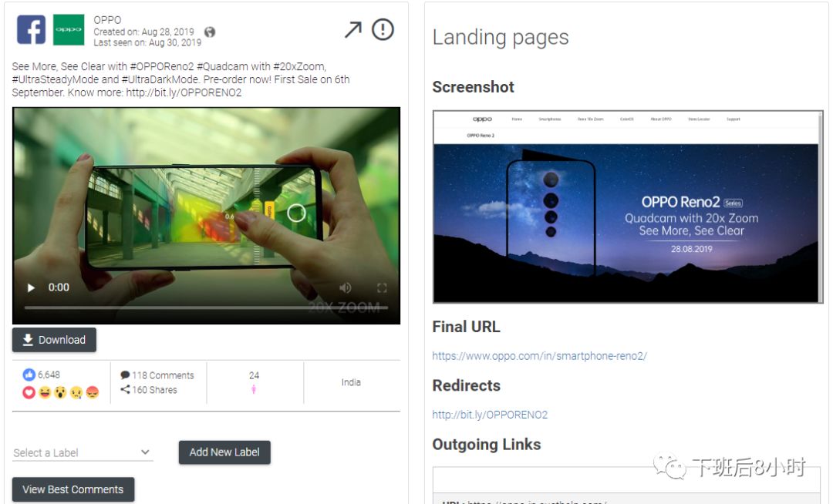This screenshot has width=833, height=504.
Task: Click the OPPO green brand logo
Action: pos(69,30)
